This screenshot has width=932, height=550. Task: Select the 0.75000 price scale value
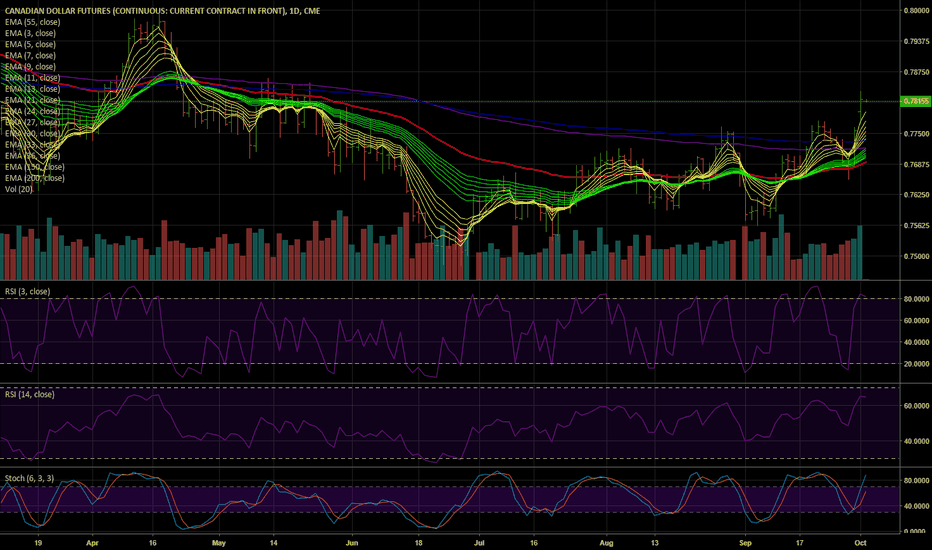pyautogui.click(x=917, y=256)
